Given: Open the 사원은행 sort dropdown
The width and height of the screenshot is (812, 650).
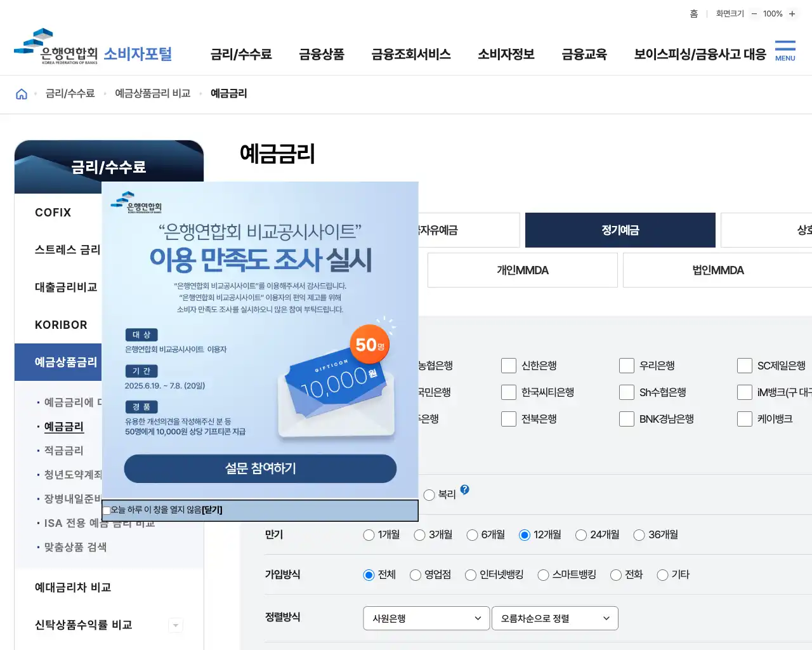Looking at the screenshot, I should 426,618.
